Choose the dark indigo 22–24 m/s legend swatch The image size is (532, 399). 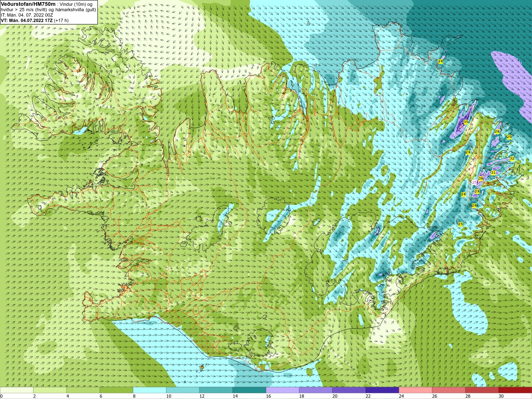pyautogui.click(x=382, y=390)
